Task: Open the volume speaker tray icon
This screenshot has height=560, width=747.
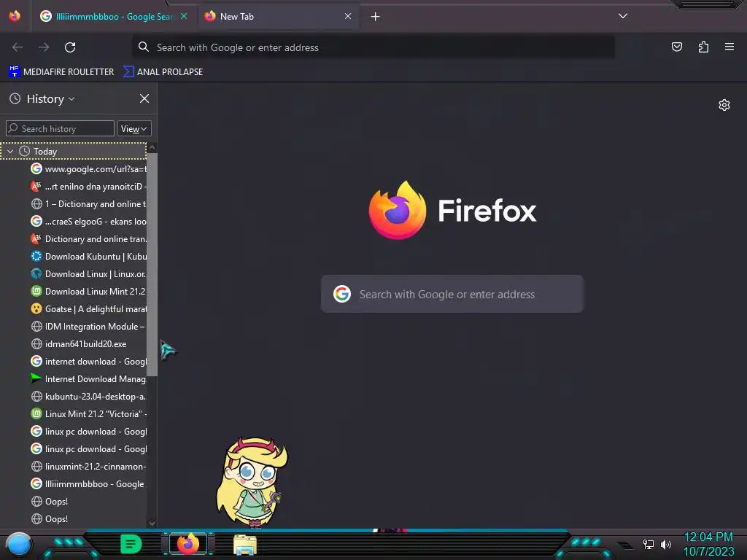Action: tap(666, 544)
